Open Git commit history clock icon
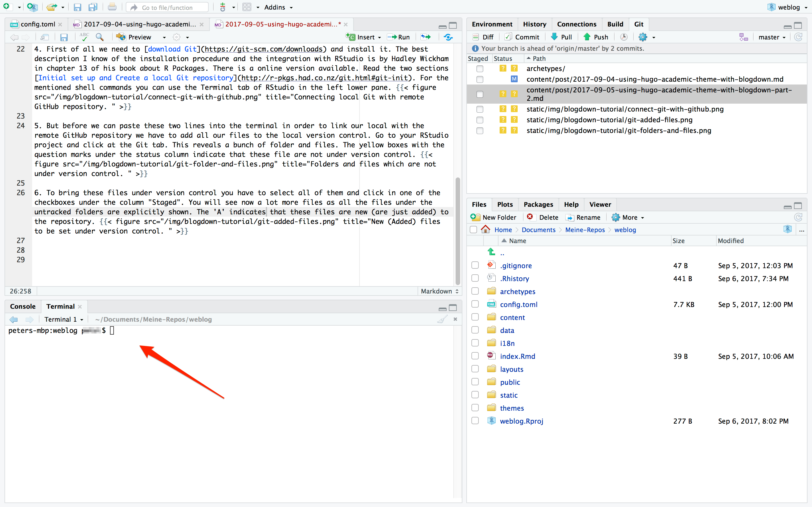Viewport: 812px width, 507px height. (x=624, y=37)
